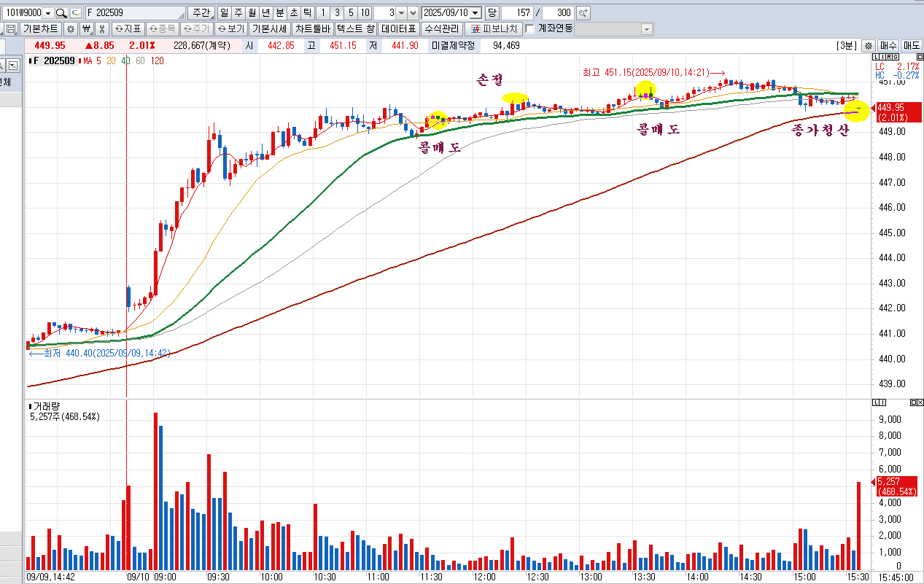Click the 157 bar count input field

tap(516, 13)
